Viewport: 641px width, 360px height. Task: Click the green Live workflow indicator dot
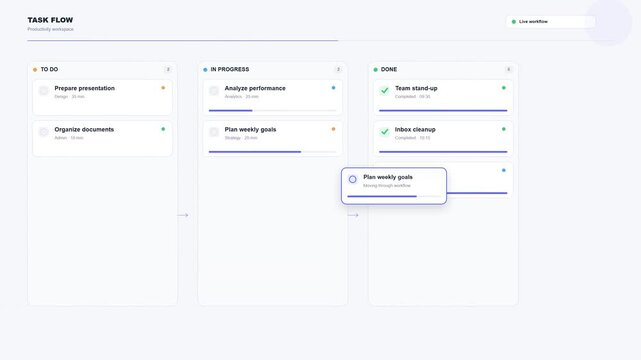pos(514,22)
